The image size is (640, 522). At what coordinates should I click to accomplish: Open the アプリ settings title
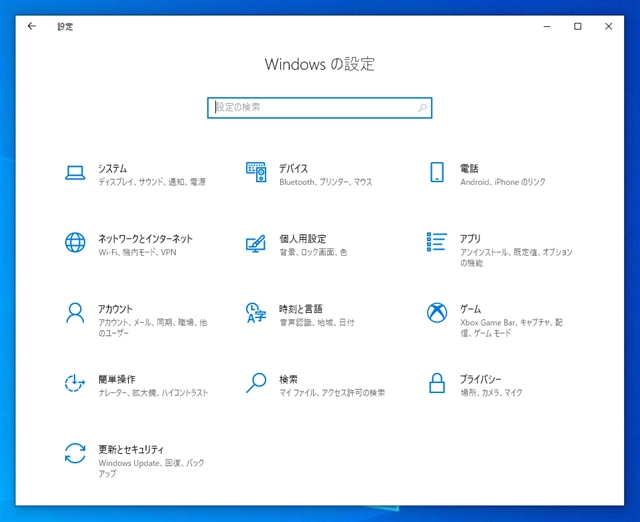[x=470, y=239]
